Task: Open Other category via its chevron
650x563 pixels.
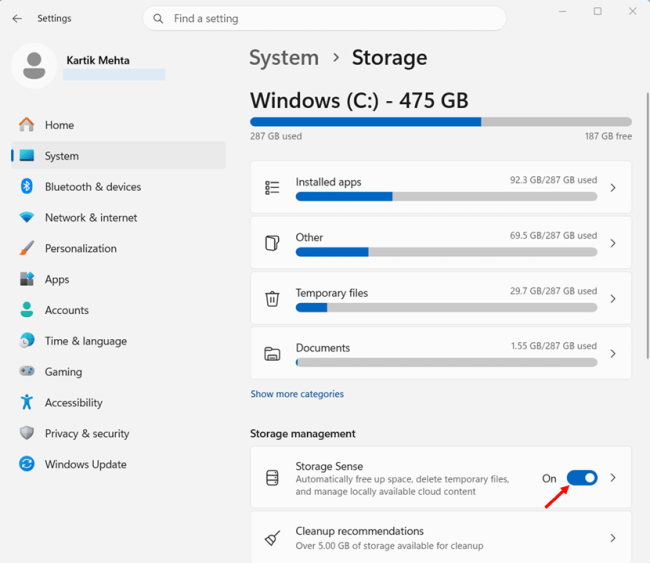Action: click(x=613, y=243)
